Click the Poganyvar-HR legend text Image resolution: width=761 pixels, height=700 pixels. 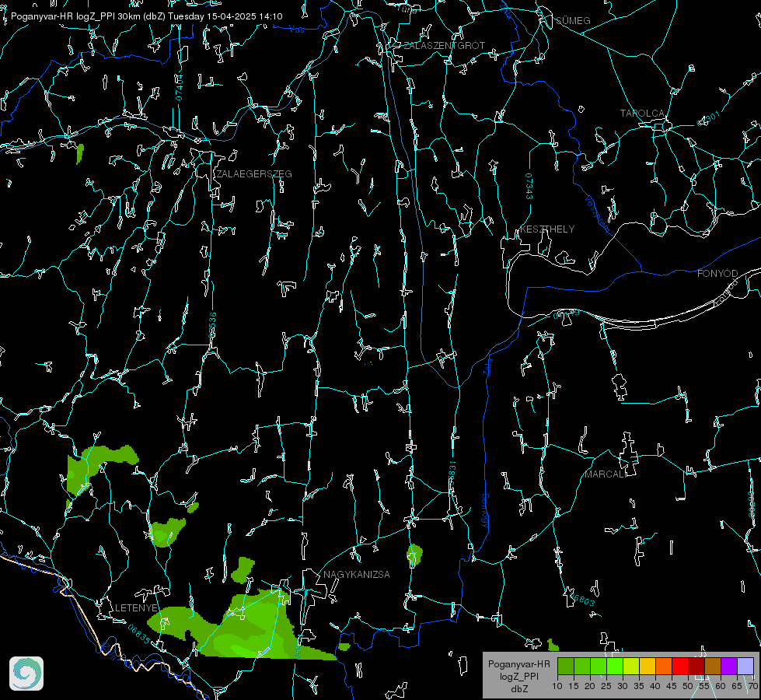pyautogui.click(x=518, y=664)
